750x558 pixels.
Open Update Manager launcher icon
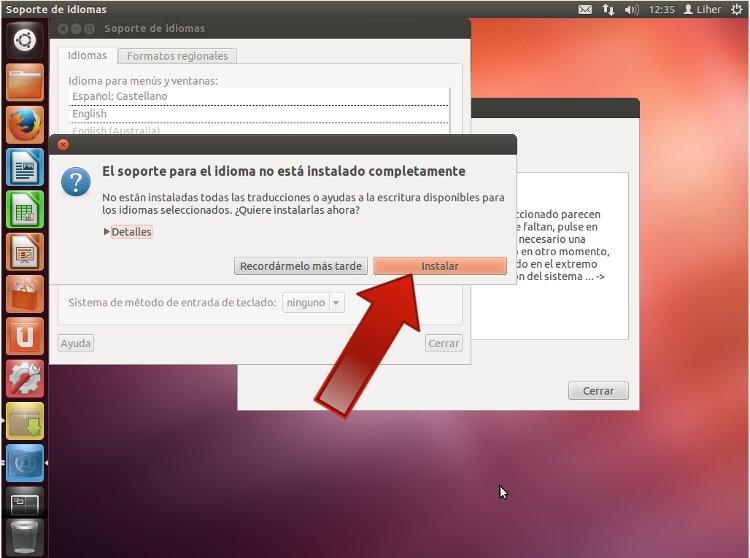pyautogui.click(x=25, y=421)
